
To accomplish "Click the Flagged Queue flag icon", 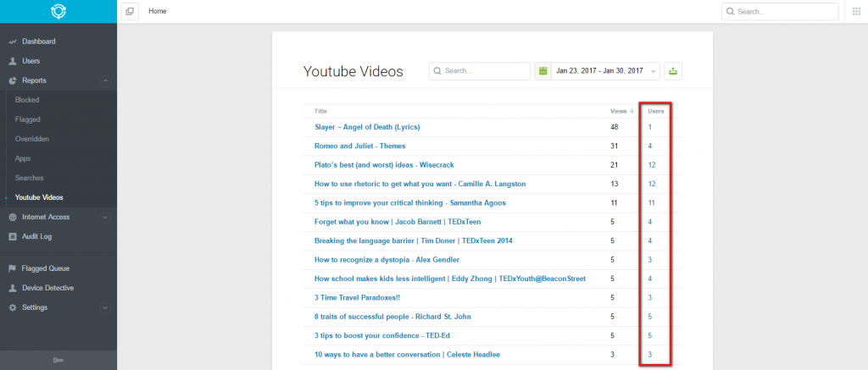I will 12,268.
